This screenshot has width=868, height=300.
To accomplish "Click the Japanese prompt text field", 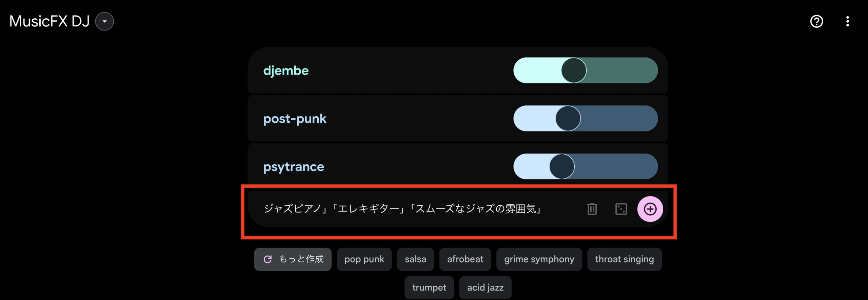I will (x=402, y=209).
